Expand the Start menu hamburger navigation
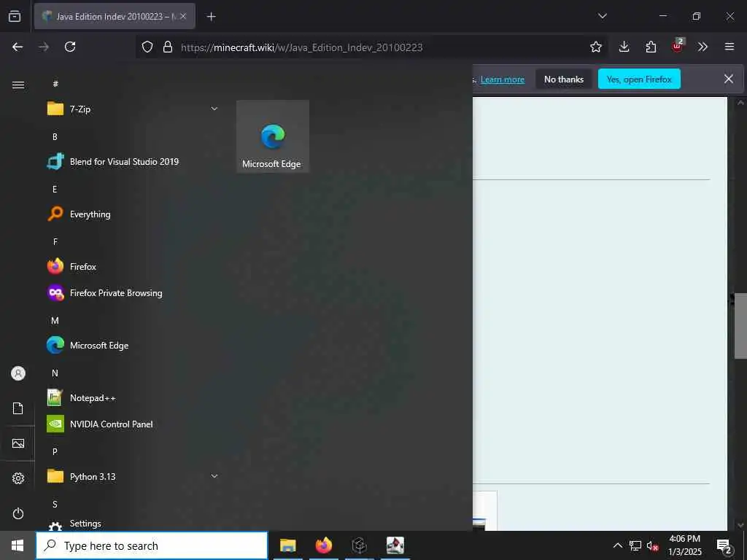This screenshot has width=747, height=560. click(18, 85)
